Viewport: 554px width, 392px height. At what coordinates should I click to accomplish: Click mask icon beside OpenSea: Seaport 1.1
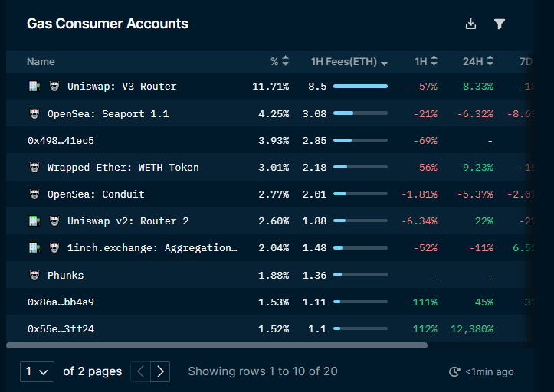coord(34,114)
